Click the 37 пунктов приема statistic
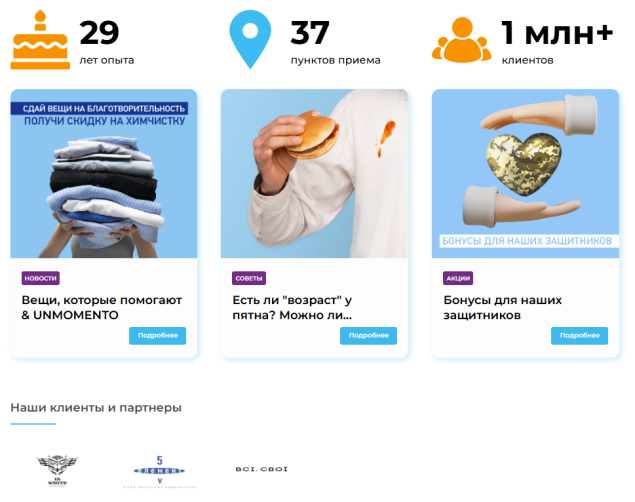This screenshot has width=635, height=502. tap(335, 43)
